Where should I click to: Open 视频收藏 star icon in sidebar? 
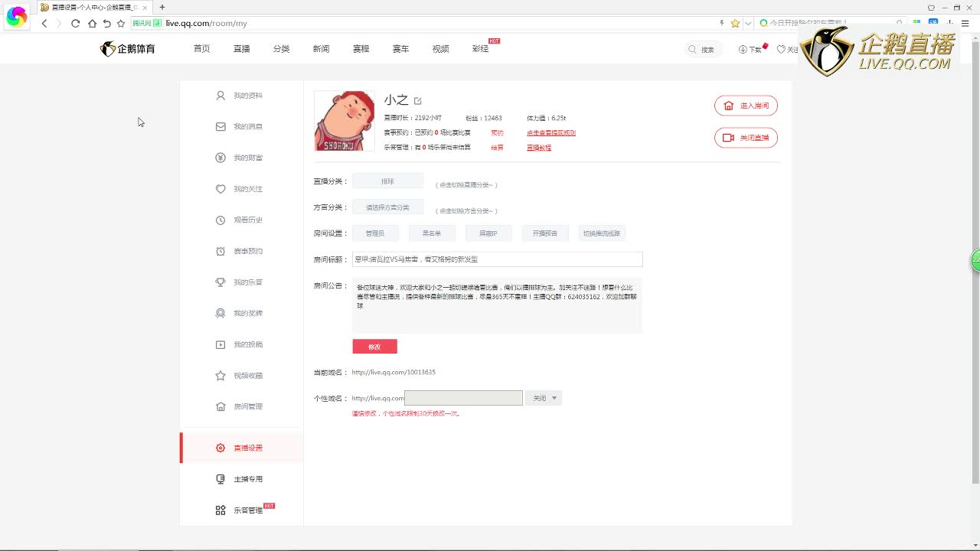[220, 376]
